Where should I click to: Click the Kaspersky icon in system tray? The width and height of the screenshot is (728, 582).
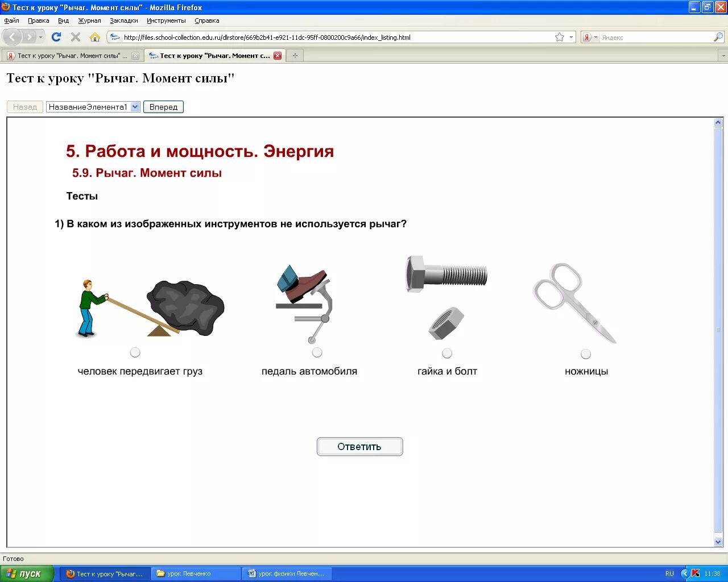click(695, 573)
